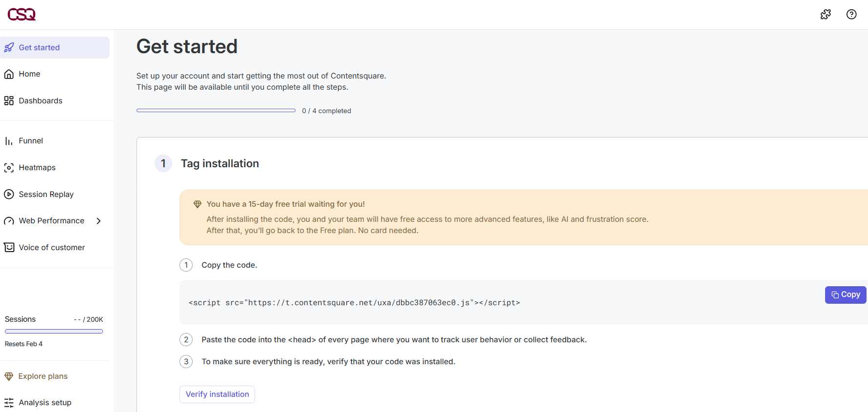Screen dimensions: 868x412
Task: Click the Heatmaps target icon
Action: click(9, 168)
